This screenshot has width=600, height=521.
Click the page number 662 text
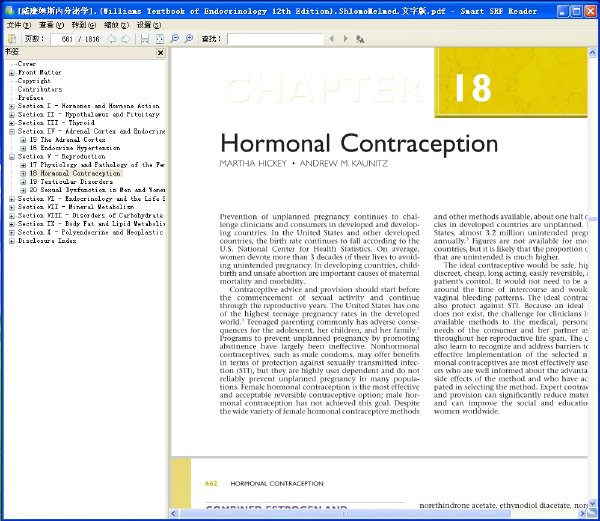(211, 484)
